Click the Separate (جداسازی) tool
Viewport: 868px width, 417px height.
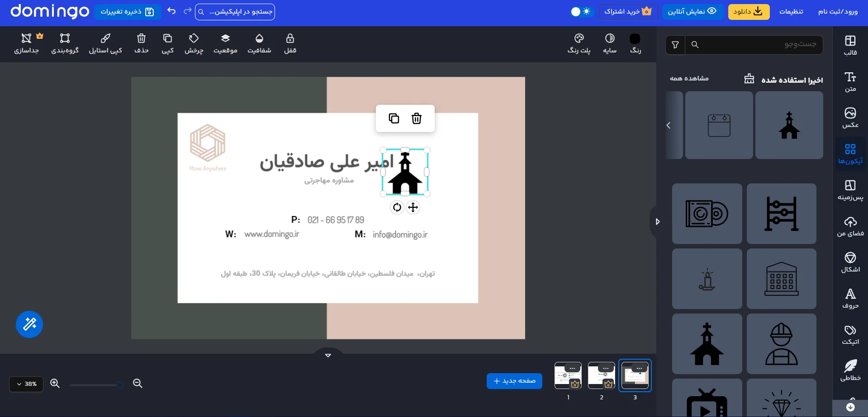click(27, 43)
